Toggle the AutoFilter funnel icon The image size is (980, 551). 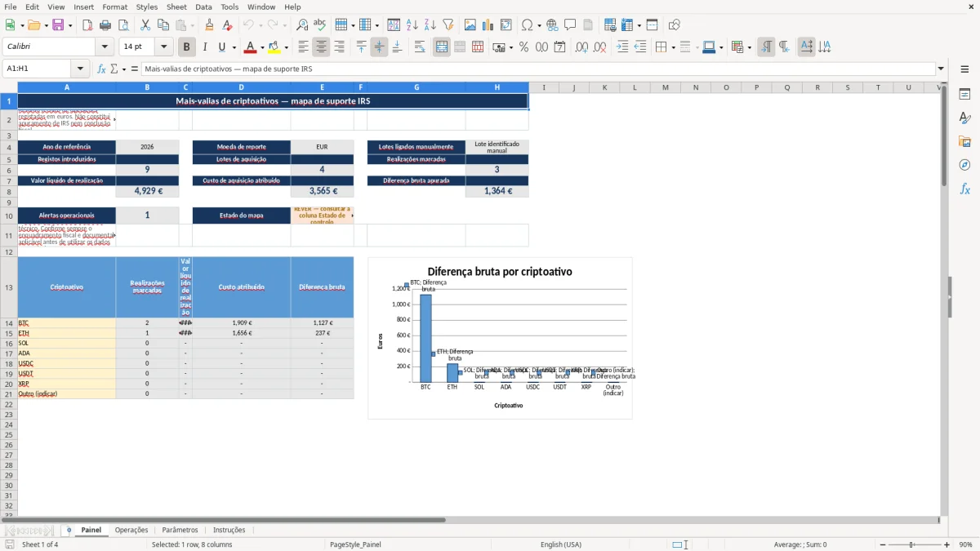[x=448, y=25]
